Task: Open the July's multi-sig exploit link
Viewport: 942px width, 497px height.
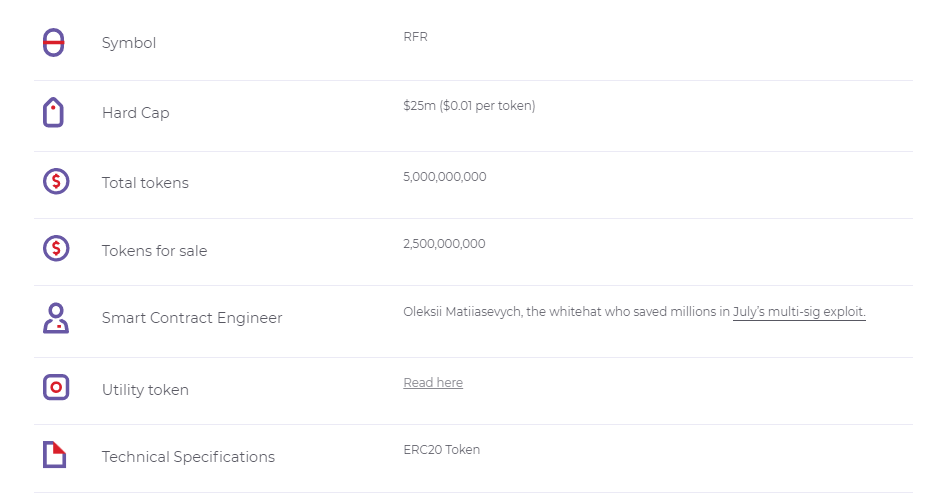Action: click(799, 312)
